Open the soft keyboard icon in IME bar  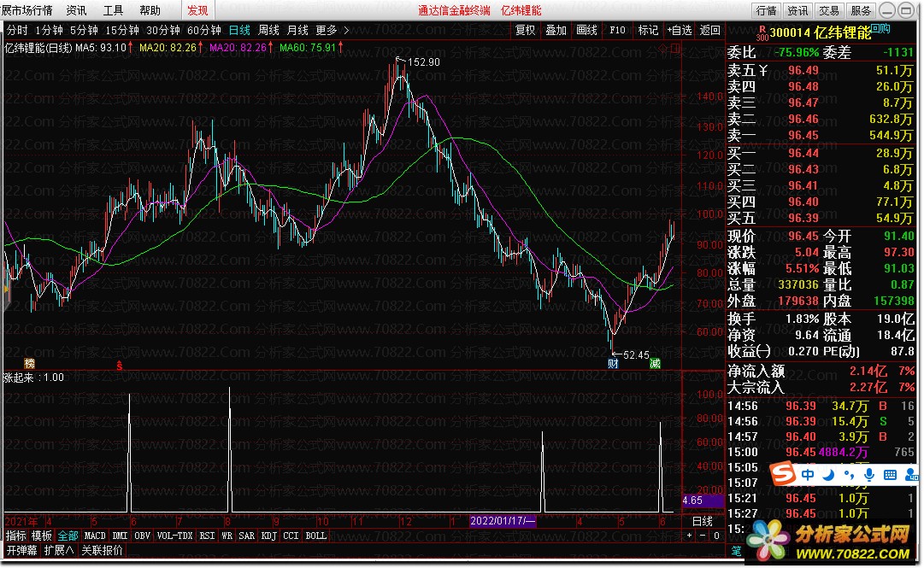890,474
